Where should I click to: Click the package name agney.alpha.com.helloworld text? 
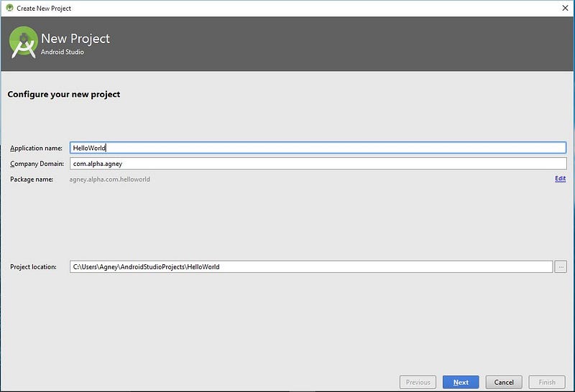point(110,179)
